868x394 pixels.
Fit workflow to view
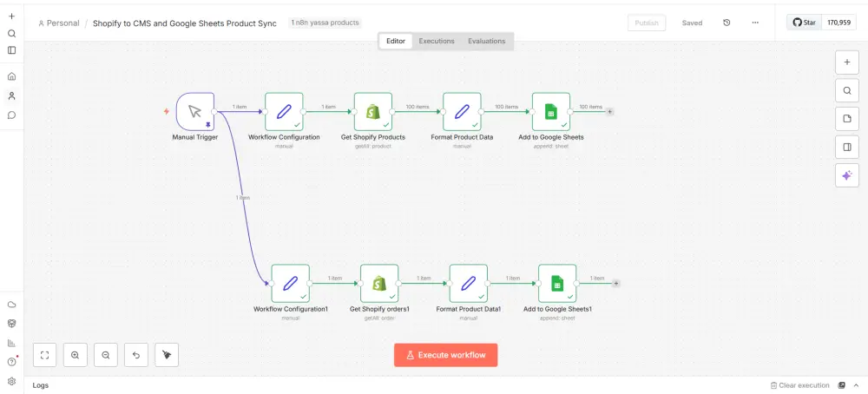pyautogui.click(x=45, y=355)
